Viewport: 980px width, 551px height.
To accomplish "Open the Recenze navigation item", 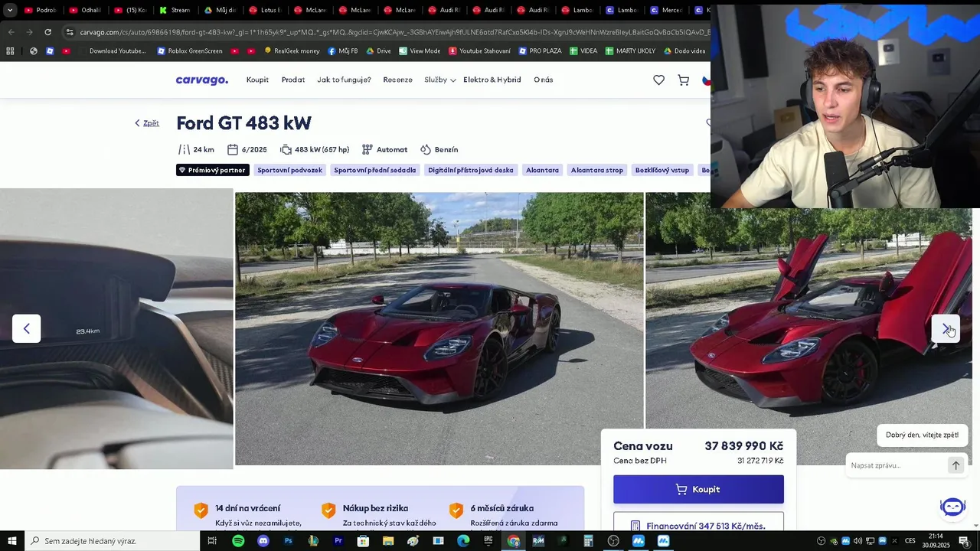I will (397, 80).
